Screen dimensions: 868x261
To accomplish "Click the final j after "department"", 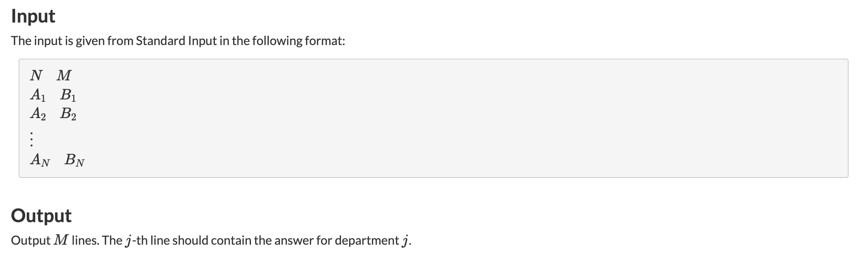I will click(x=405, y=241).
